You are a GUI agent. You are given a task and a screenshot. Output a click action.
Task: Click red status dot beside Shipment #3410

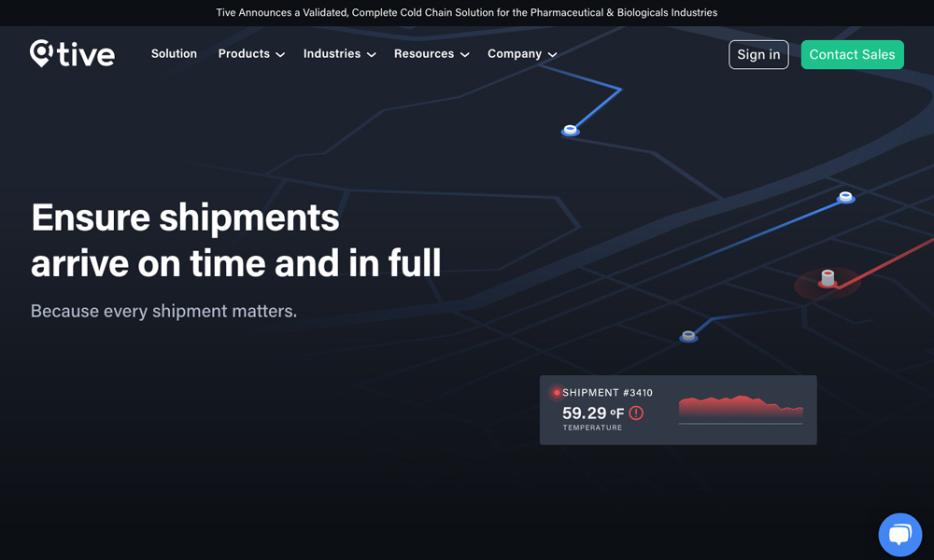557,393
